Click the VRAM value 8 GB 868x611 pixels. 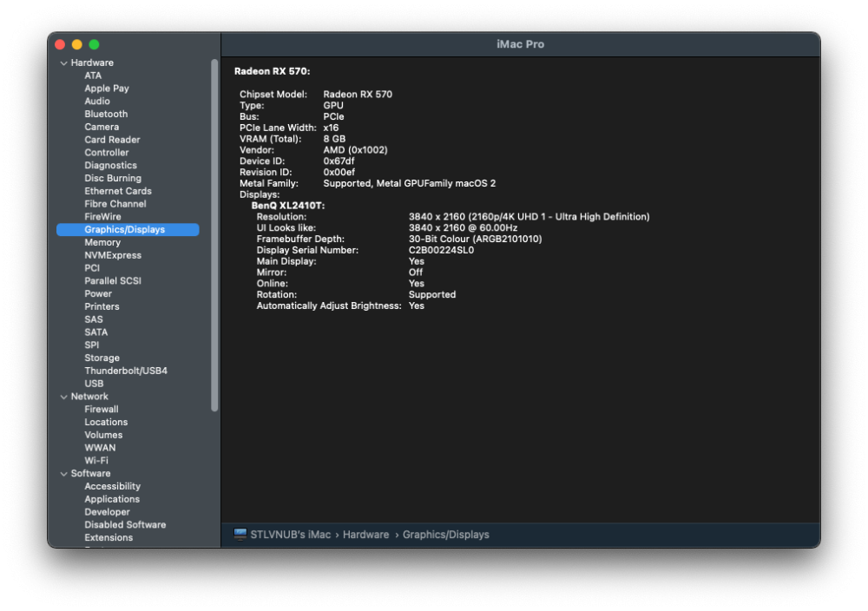334,138
